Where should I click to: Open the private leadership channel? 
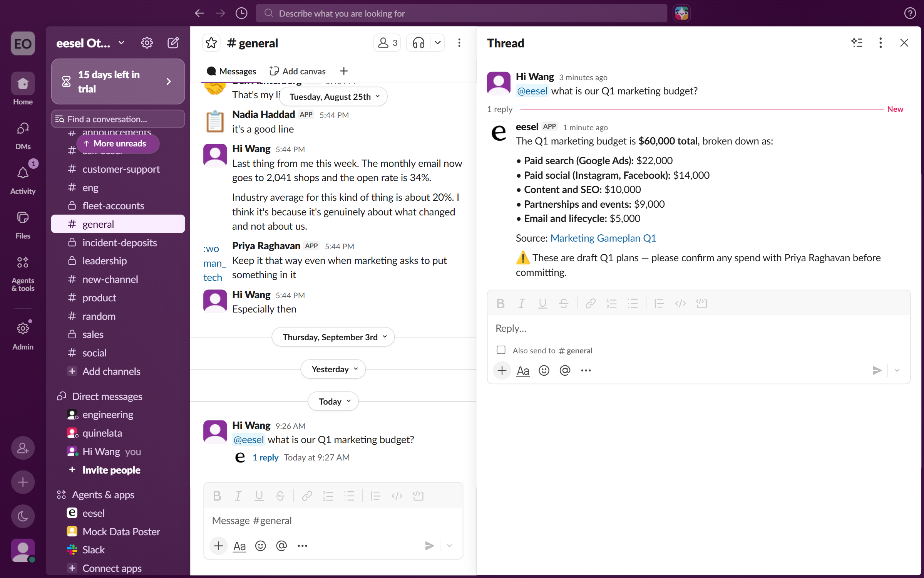118,261
